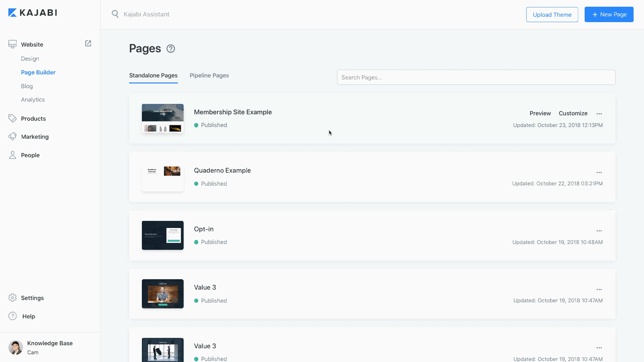The width and height of the screenshot is (644, 362).
Task: Open more options for Membership Site Example
Action: click(599, 114)
